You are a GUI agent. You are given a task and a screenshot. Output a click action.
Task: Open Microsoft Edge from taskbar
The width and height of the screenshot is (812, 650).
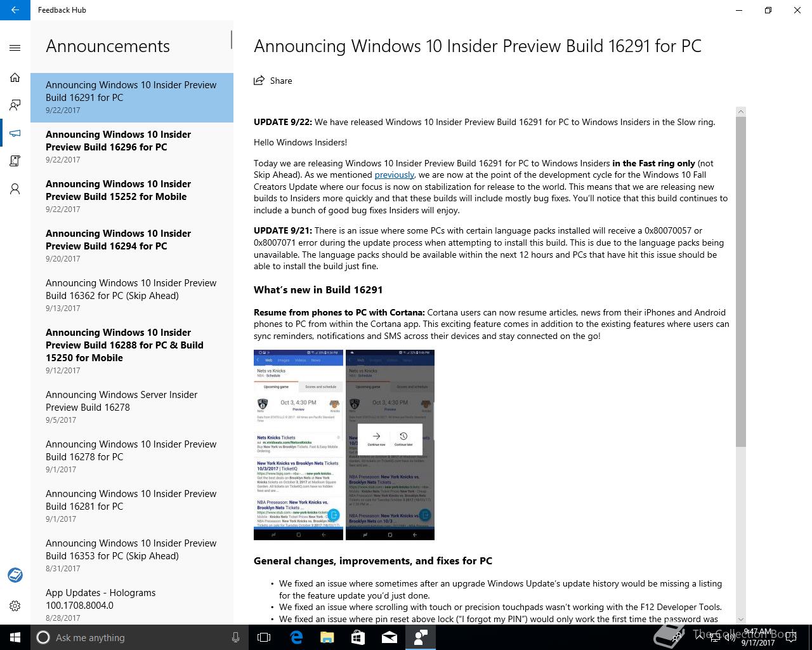coord(296,637)
